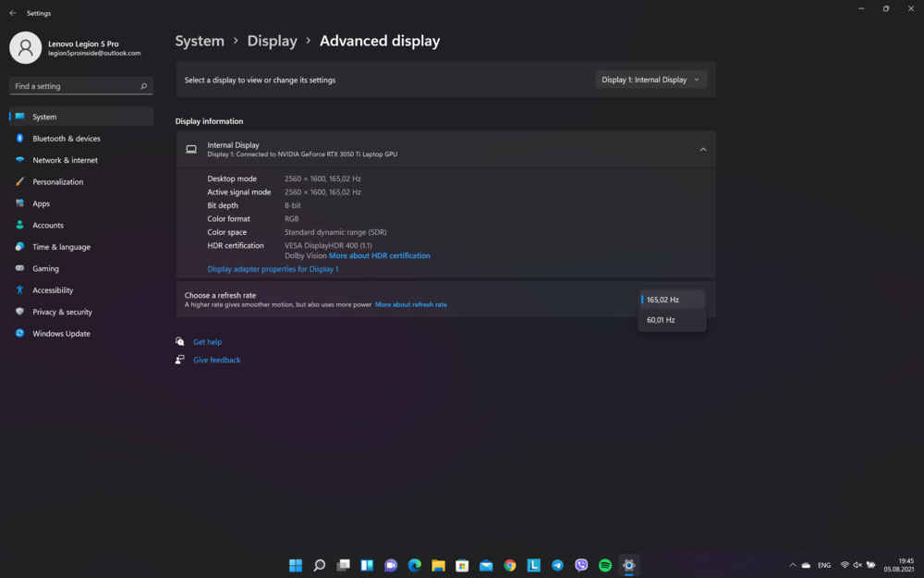924x578 pixels.
Task: Open More about HDR certification link
Action: (380, 256)
